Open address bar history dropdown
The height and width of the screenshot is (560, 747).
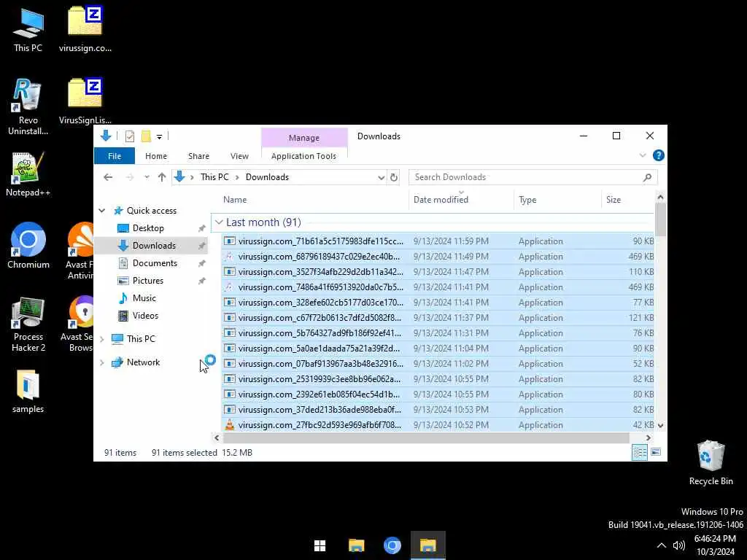[x=381, y=178]
